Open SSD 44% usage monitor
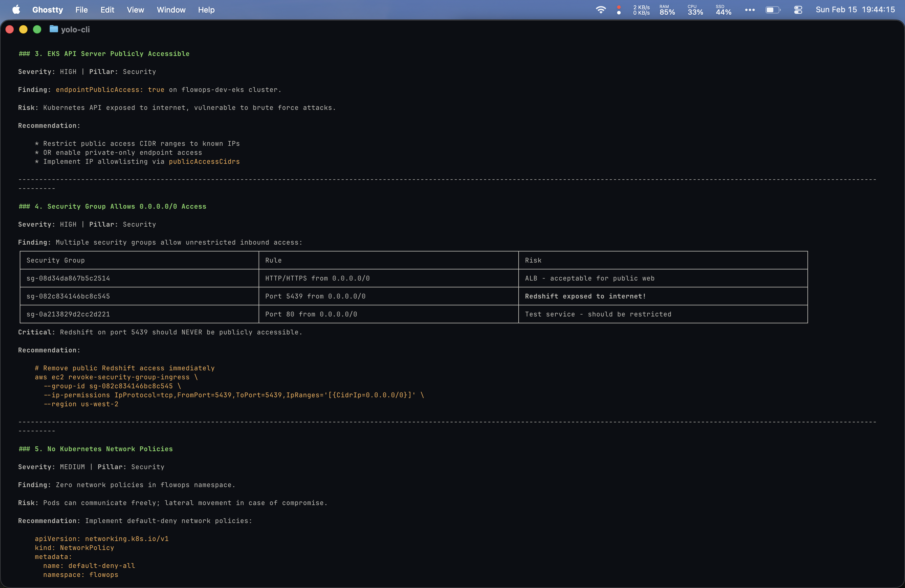This screenshot has width=905, height=588. coord(723,10)
